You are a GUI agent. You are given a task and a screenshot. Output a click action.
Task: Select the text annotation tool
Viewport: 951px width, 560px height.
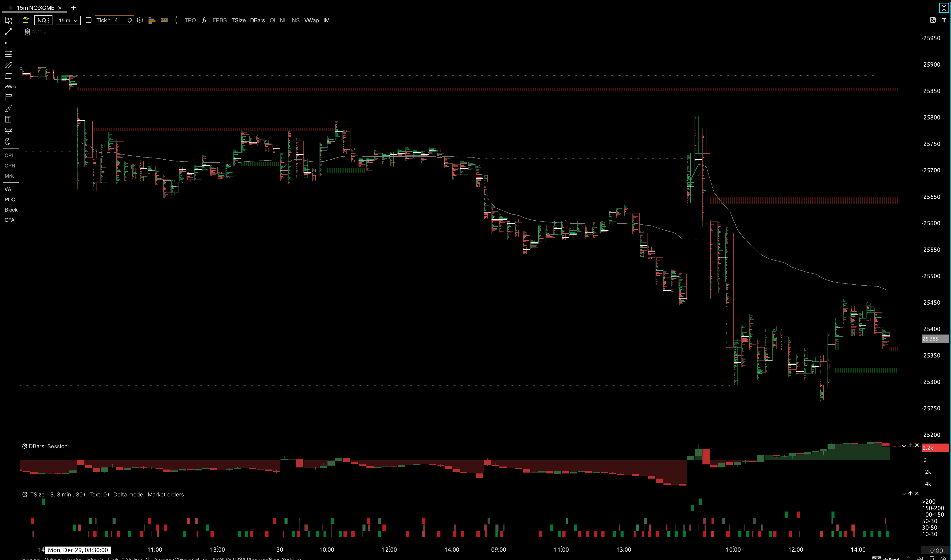coord(8,120)
